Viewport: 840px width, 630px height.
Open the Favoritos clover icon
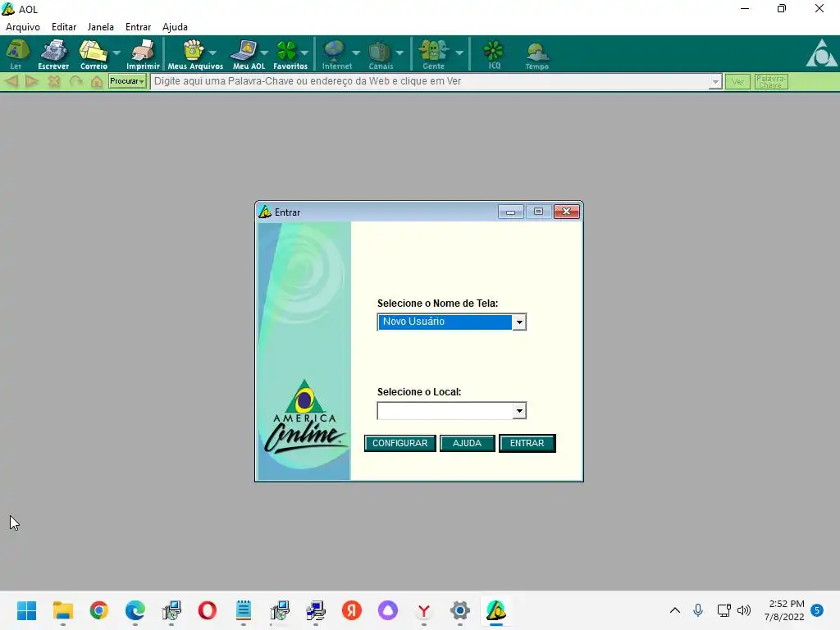[x=288, y=54]
